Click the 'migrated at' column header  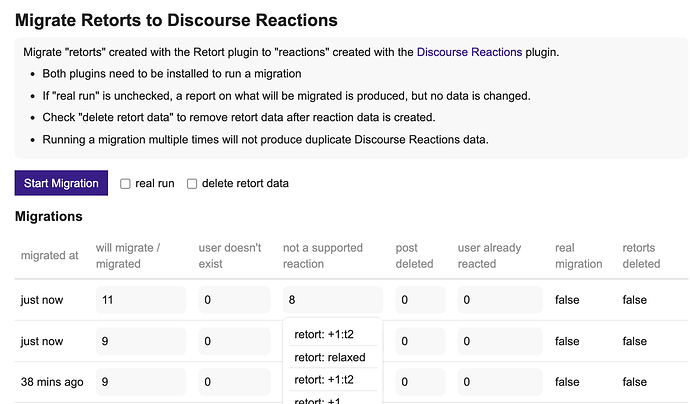click(49, 255)
